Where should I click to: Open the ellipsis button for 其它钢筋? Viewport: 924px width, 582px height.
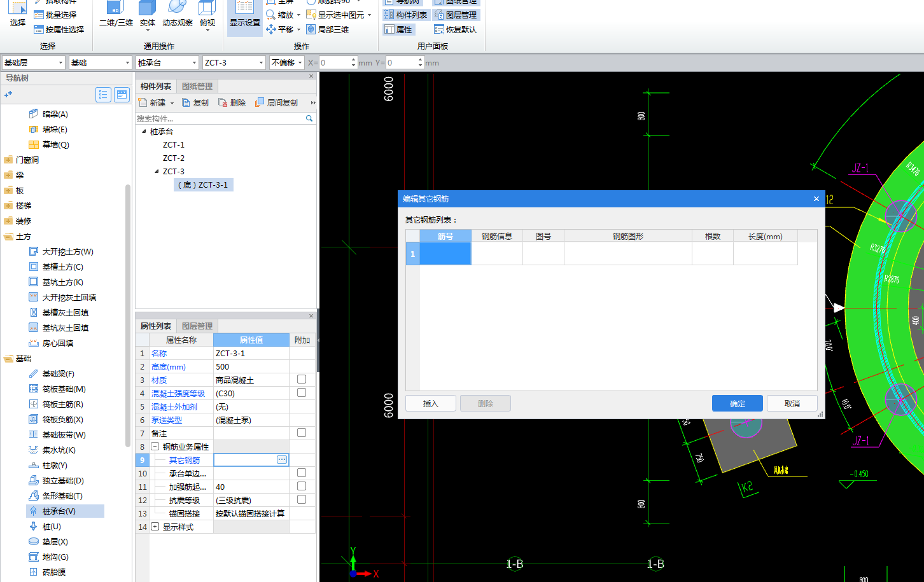pos(282,459)
